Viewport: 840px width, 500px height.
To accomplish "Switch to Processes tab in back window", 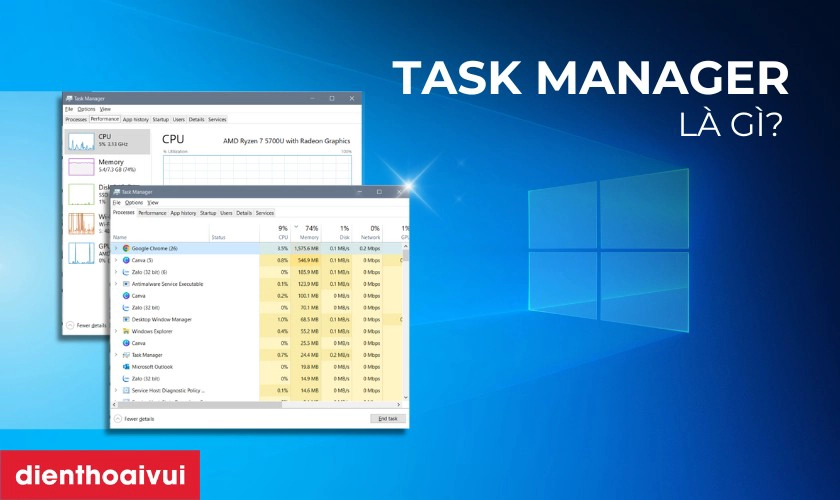I will tap(76, 120).
